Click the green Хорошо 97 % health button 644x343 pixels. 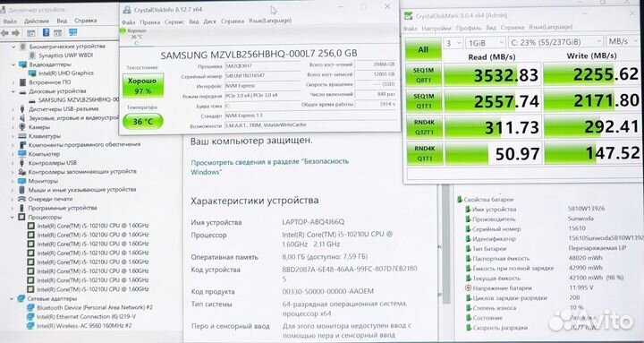[143, 86]
